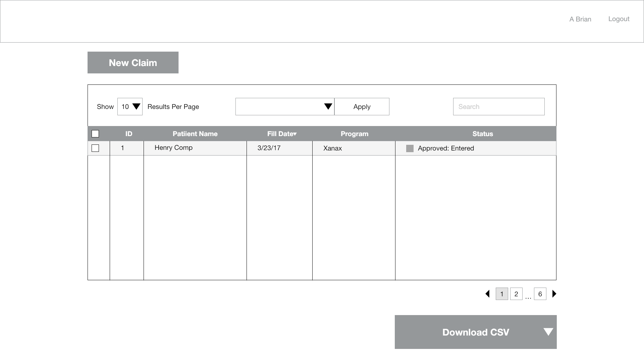The image size is (644, 362).
Task: Open Download CSV dropdown arrow
Action: tap(548, 332)
